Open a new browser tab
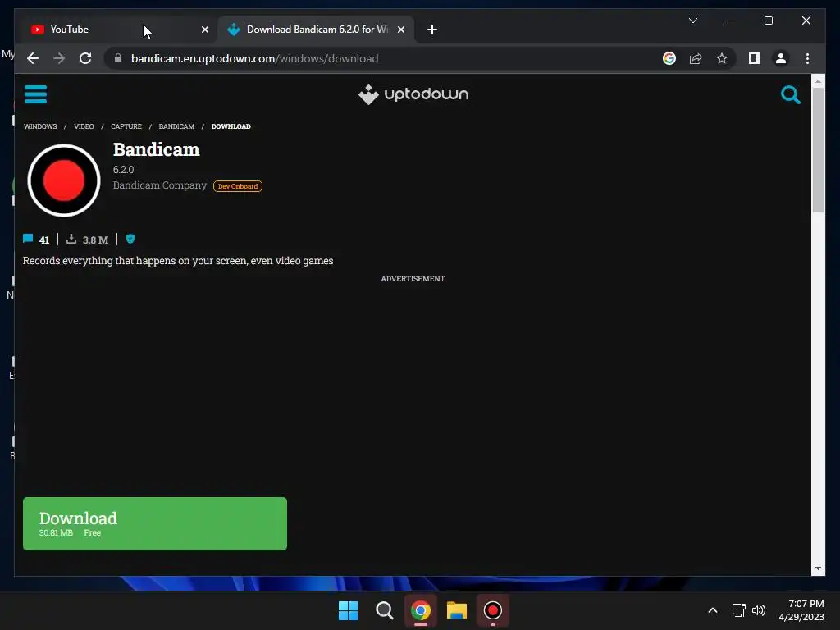Screen dimensions: 840x630 pos(432,30)
